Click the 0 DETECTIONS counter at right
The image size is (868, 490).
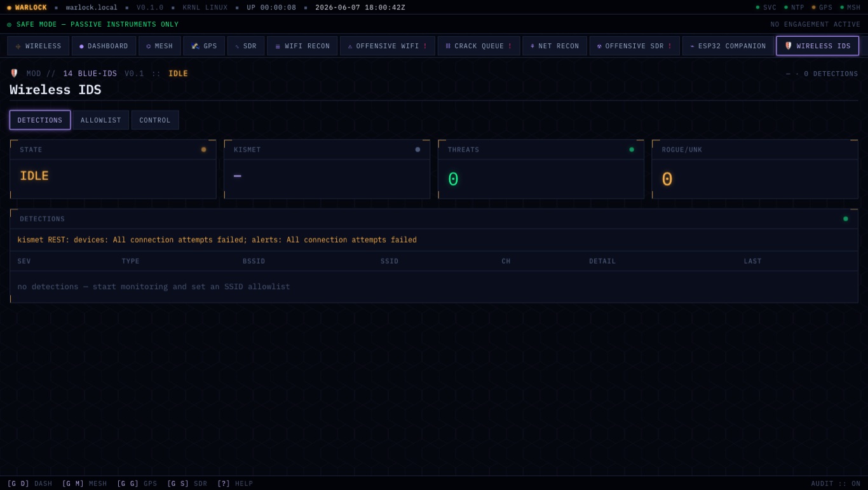coord(822,74)
